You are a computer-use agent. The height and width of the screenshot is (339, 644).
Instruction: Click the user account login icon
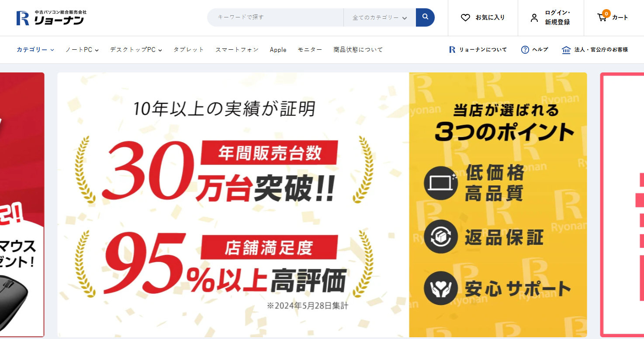(534, 18)
